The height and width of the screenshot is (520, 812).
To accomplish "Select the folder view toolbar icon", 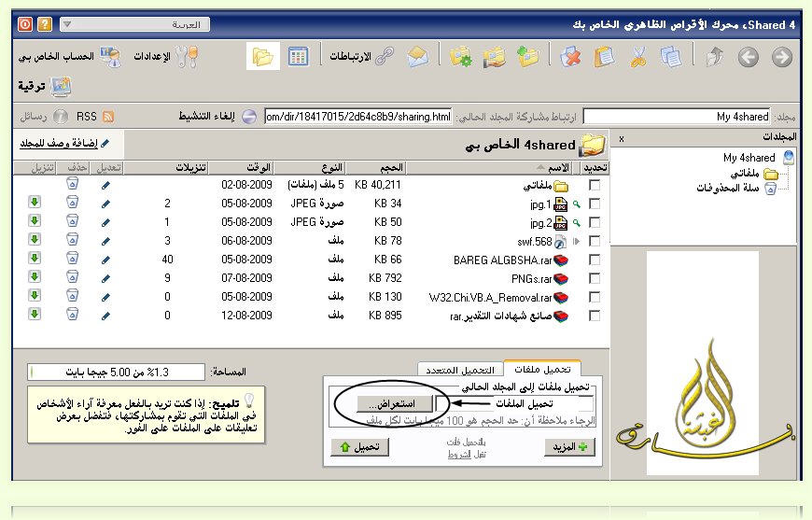I will point(263,56).
